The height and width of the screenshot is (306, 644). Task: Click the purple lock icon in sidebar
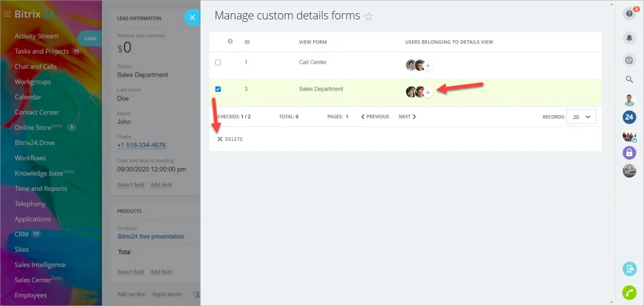point(629,152)
